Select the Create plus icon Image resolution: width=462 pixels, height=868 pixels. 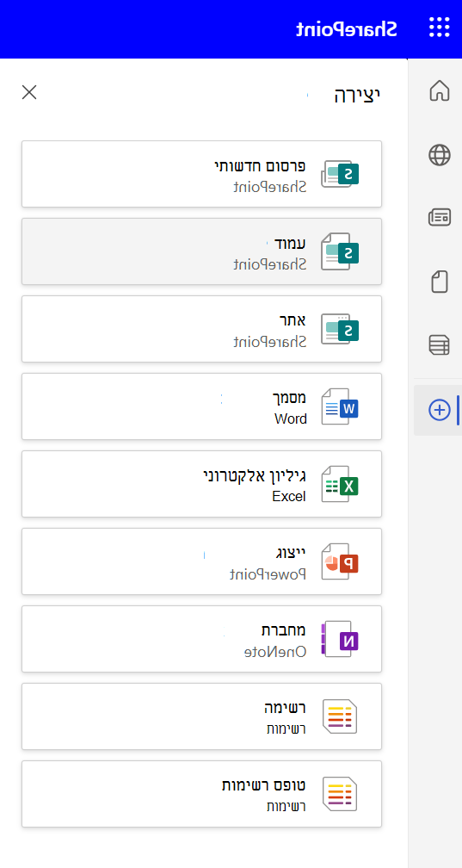pos(440,410)
